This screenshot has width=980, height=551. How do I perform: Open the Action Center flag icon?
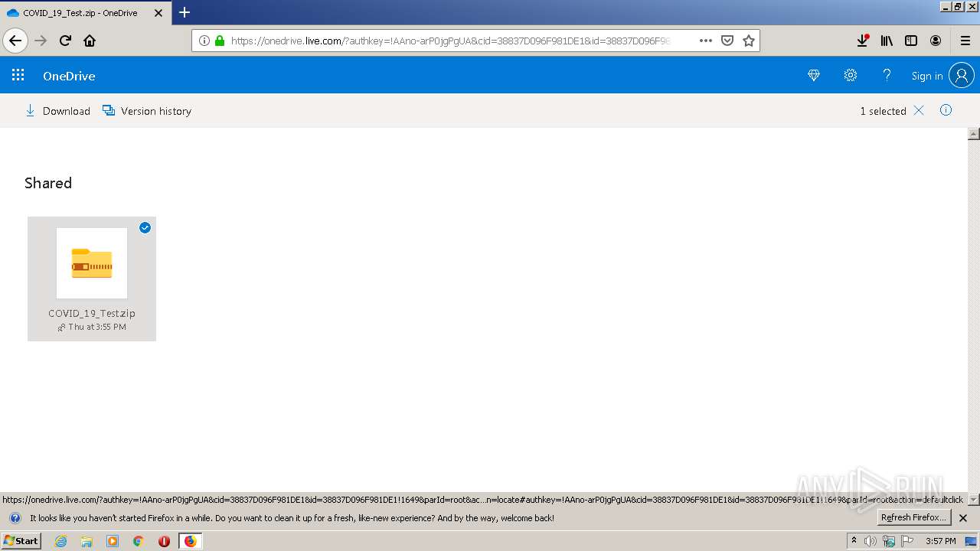pyautogui.click(x=907, y=541)
